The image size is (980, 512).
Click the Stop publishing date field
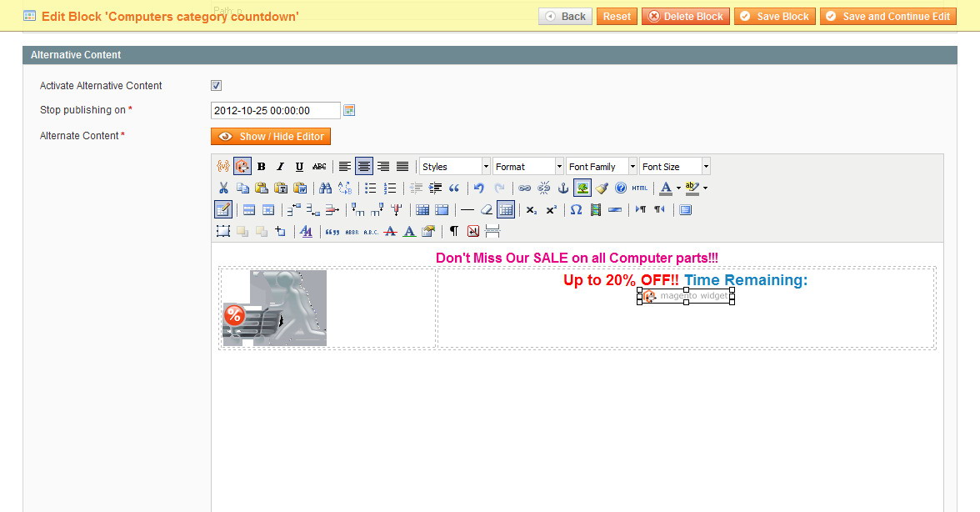click(275, 111)
